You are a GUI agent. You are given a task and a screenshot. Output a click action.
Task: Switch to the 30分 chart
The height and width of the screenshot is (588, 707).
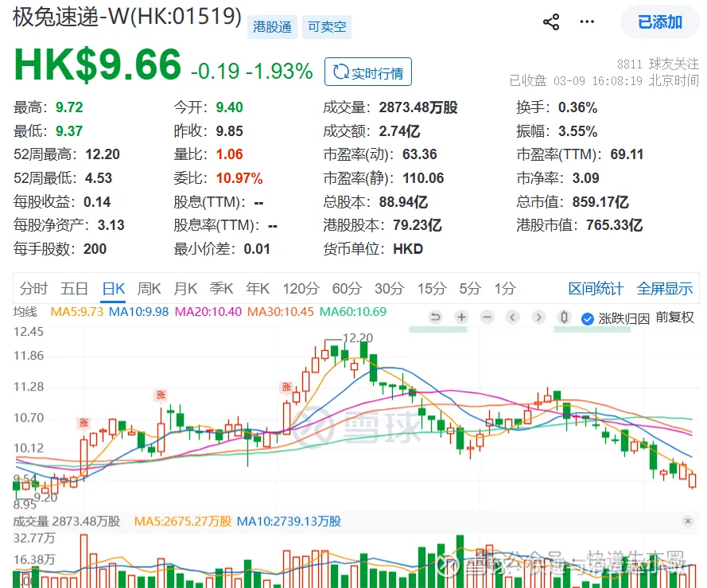(389, 288)
